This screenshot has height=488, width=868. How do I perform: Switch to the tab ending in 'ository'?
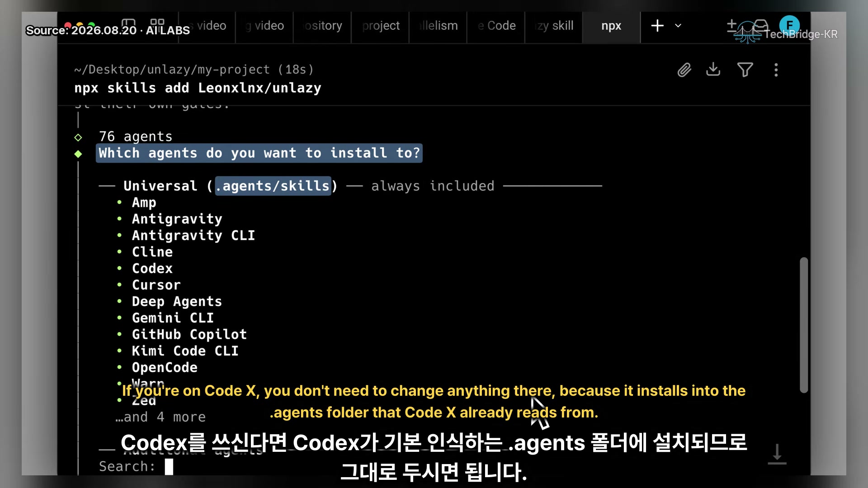coord(322,26)
